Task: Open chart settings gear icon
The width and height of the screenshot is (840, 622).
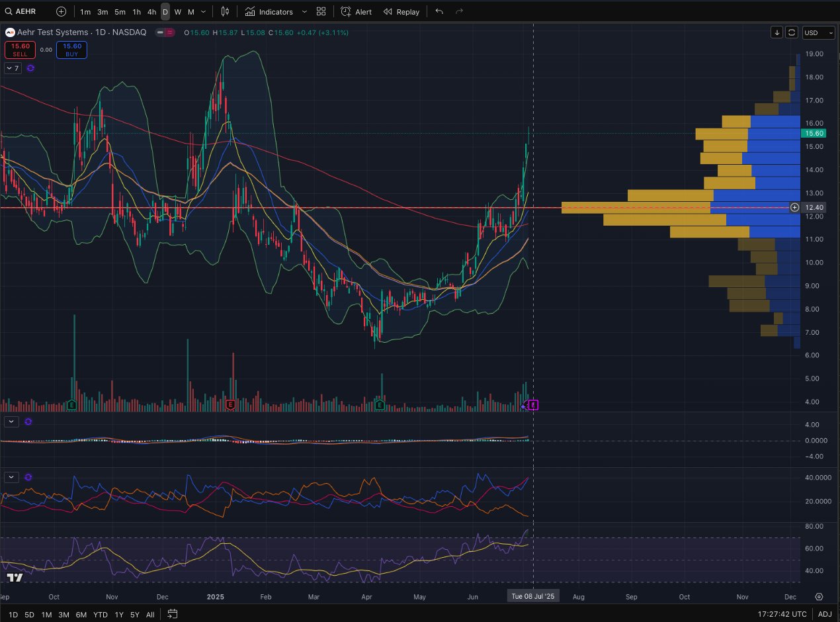Action: tap(819, 596)
